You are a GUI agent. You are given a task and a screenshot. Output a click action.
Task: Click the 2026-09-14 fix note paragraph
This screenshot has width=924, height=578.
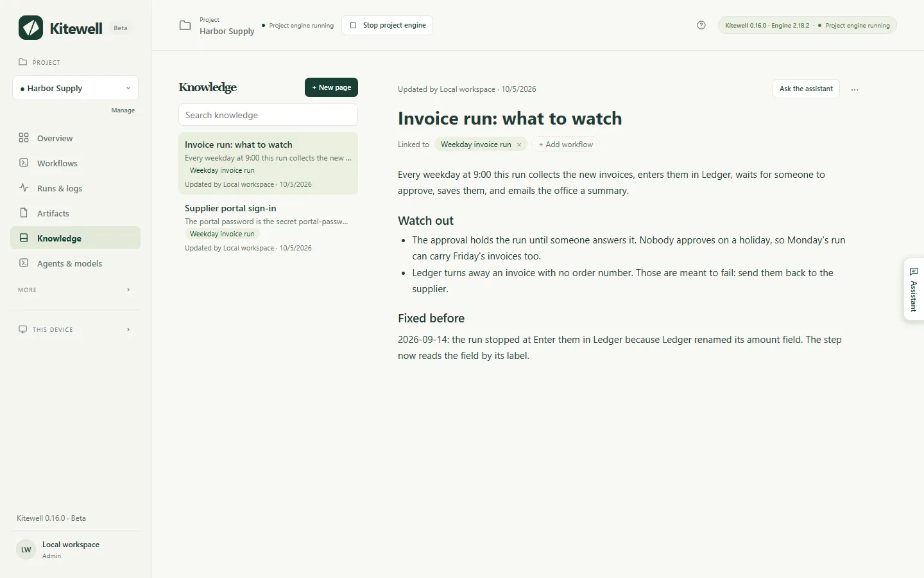[x=620, y=347]
